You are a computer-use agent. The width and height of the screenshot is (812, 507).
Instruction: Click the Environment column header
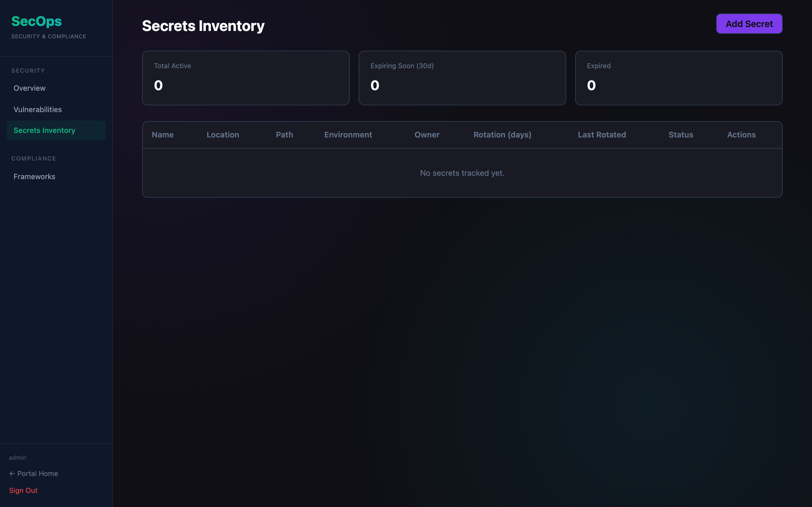pos(348,134)
